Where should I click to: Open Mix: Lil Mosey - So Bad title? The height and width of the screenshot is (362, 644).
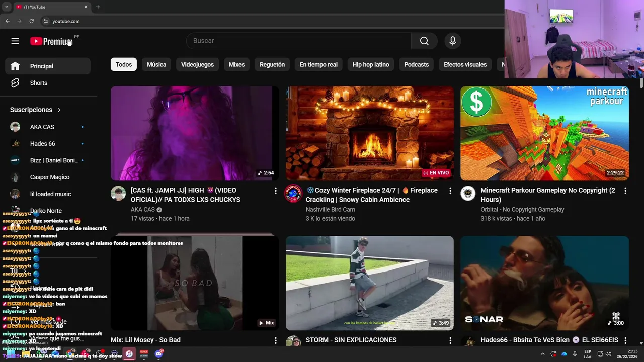coord(145,340)
